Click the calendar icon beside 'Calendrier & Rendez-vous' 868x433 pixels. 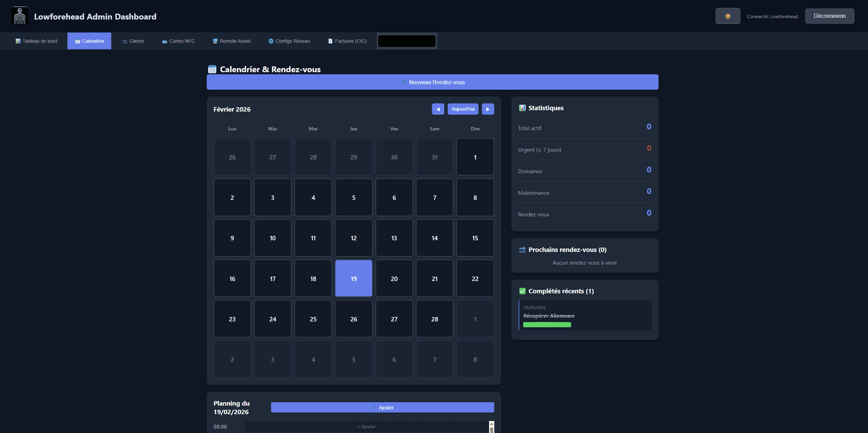[x=212, y=69]
